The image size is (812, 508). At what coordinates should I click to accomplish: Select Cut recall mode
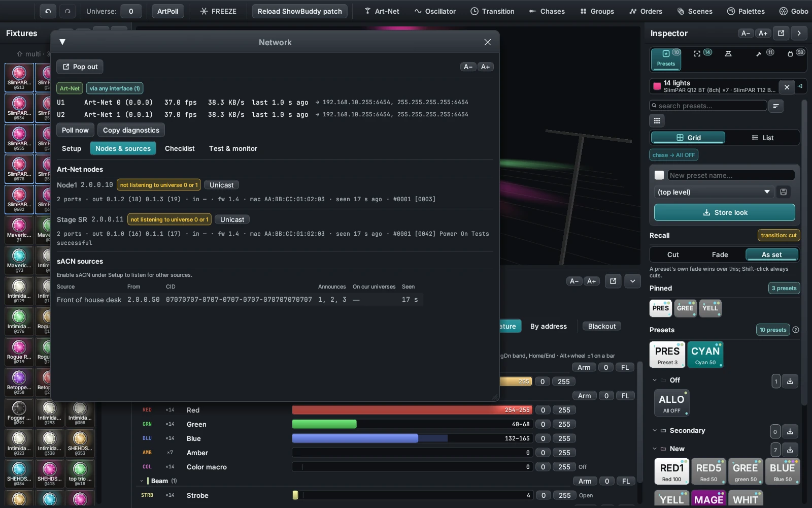pyautogui.click(x=673, y=255)
